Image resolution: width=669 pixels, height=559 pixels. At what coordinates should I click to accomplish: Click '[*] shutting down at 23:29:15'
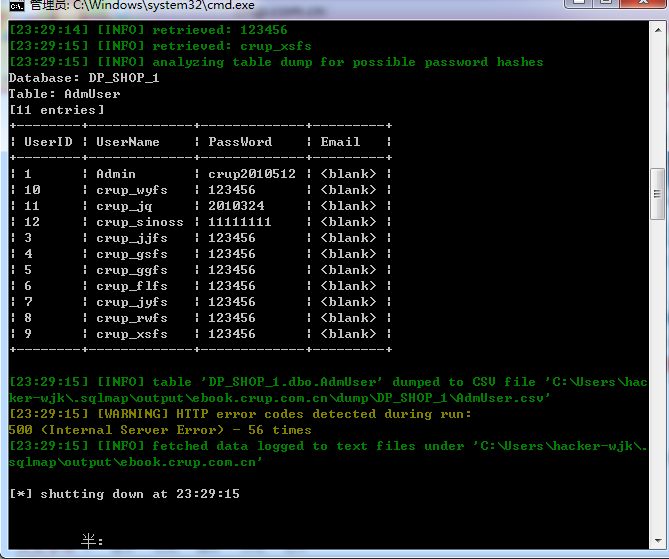coord(124,494)
